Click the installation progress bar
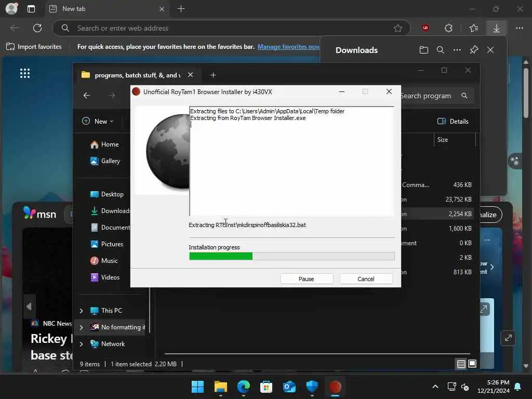 292,256
